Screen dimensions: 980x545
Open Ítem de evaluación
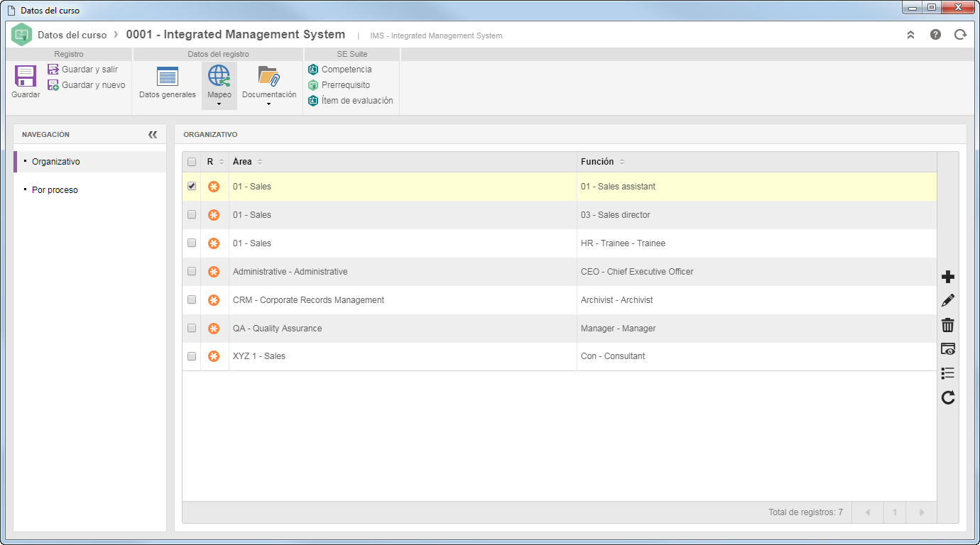tap(350, 101)
